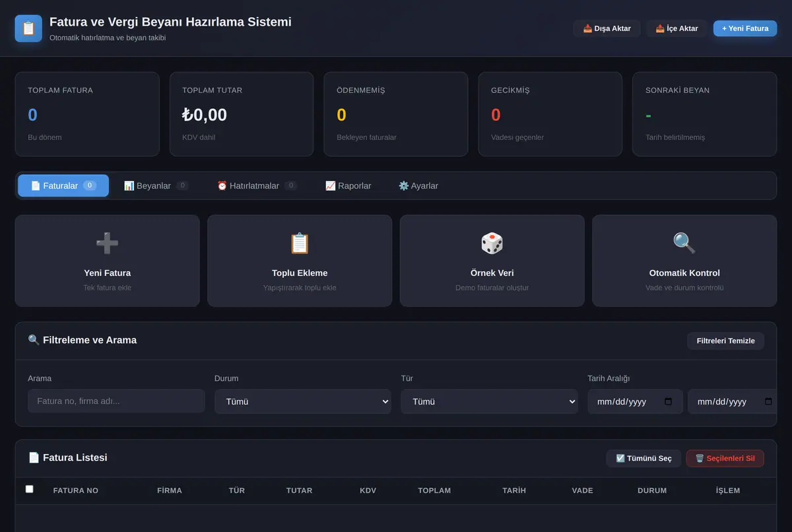Image resolution: width=792 pixels, height=532 pixels.
Task: Clear filters with Filtreleri Temizle
Action: click(x=726, y=341)
